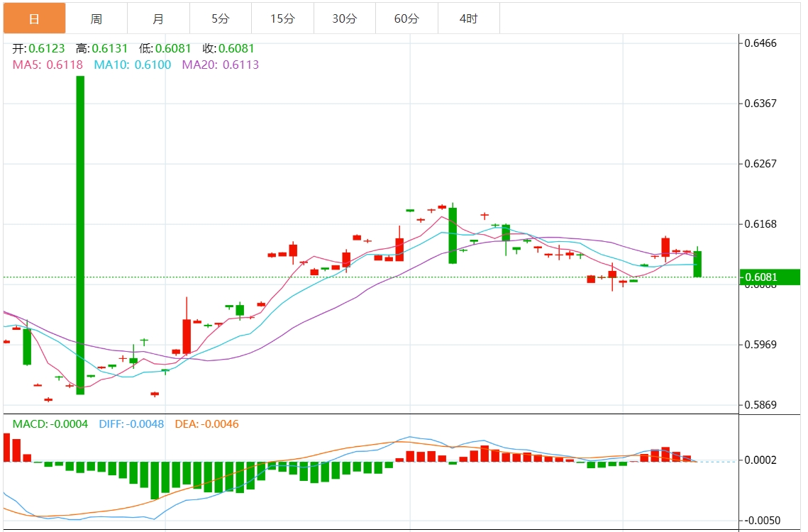Click the 0.6267 price axis label
Viewport: 808px width, 532px height.
click(760, 164)
